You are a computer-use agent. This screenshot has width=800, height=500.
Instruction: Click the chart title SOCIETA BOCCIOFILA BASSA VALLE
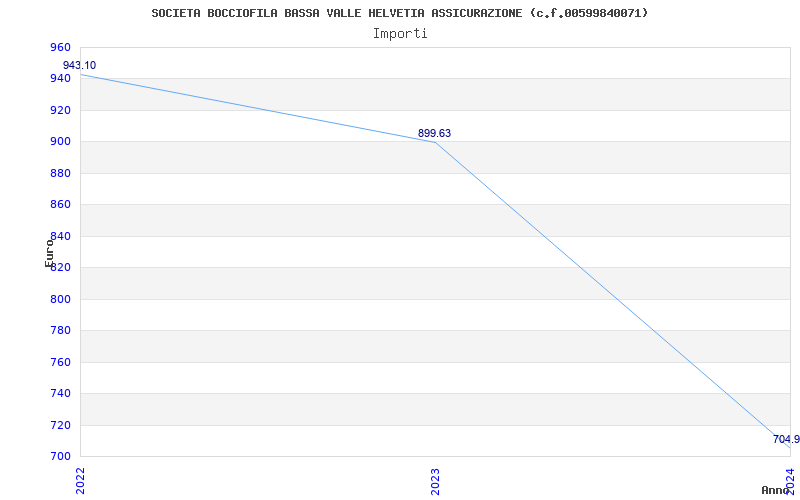coord(399,13)
